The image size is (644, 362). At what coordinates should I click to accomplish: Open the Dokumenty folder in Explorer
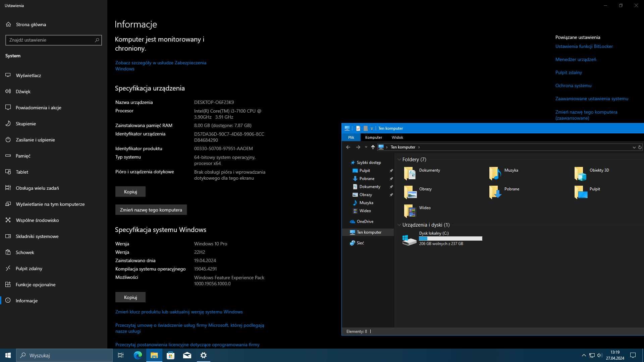click(422, 174)
